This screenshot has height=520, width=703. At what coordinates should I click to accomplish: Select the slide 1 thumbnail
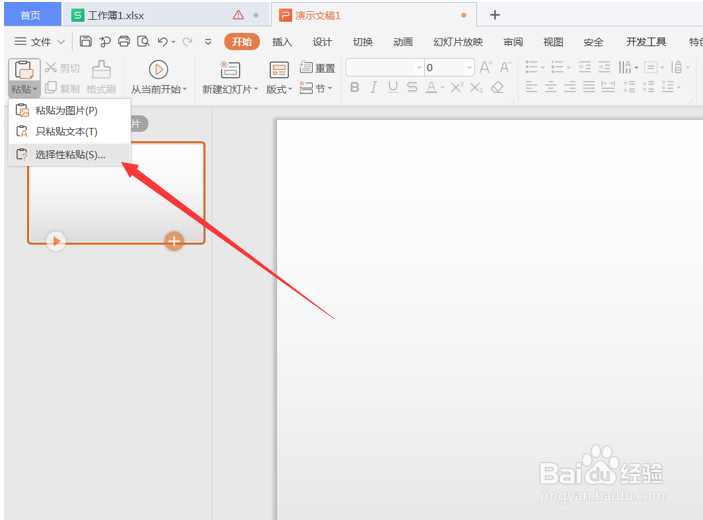(117, 193)
